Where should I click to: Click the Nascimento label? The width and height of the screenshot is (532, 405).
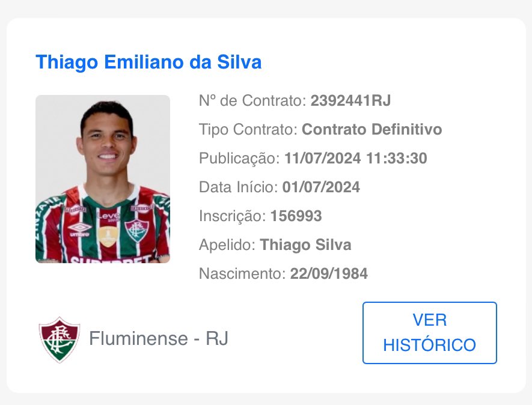click(x=242, y=273)
